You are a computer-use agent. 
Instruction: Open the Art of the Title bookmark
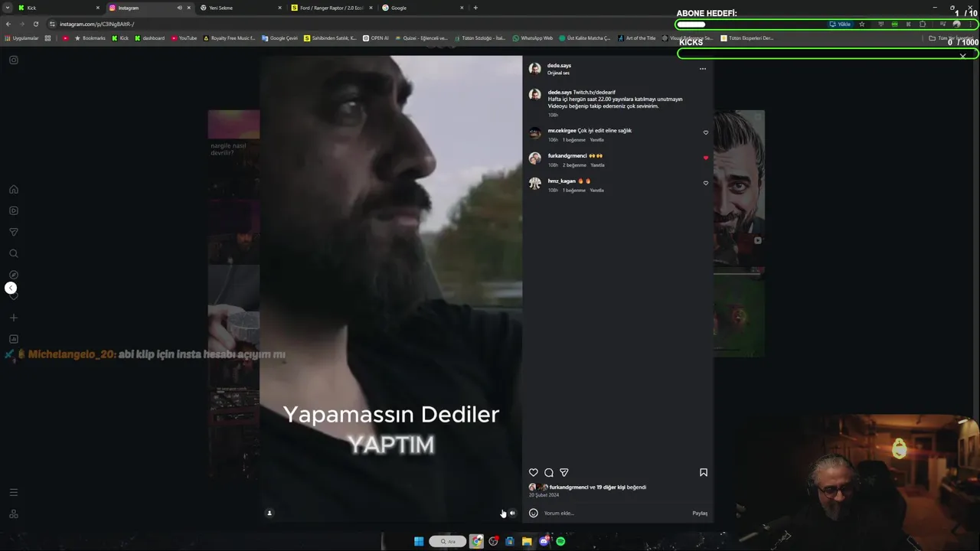click(637, 38)
